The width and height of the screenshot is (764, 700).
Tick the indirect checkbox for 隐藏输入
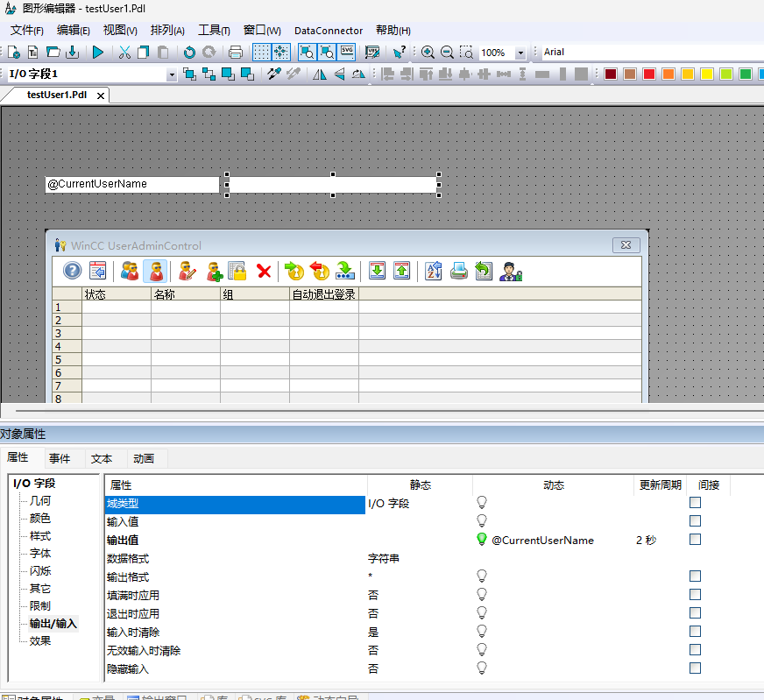tap(695, 668)
